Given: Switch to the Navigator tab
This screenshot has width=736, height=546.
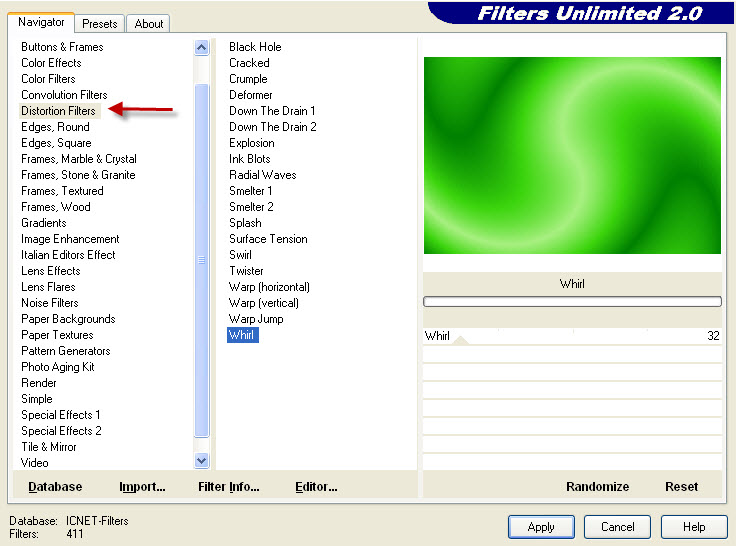Looking at the screenshot, I should [41, 22].
